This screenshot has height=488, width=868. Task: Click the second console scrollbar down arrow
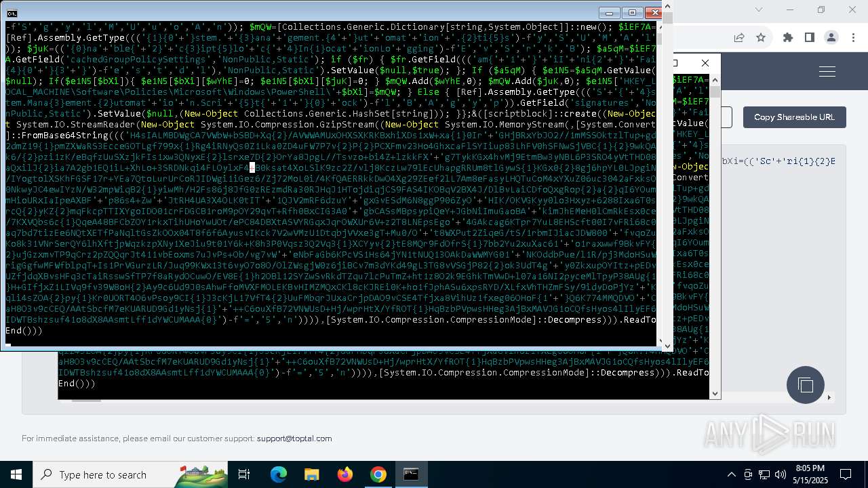point(715,394)
